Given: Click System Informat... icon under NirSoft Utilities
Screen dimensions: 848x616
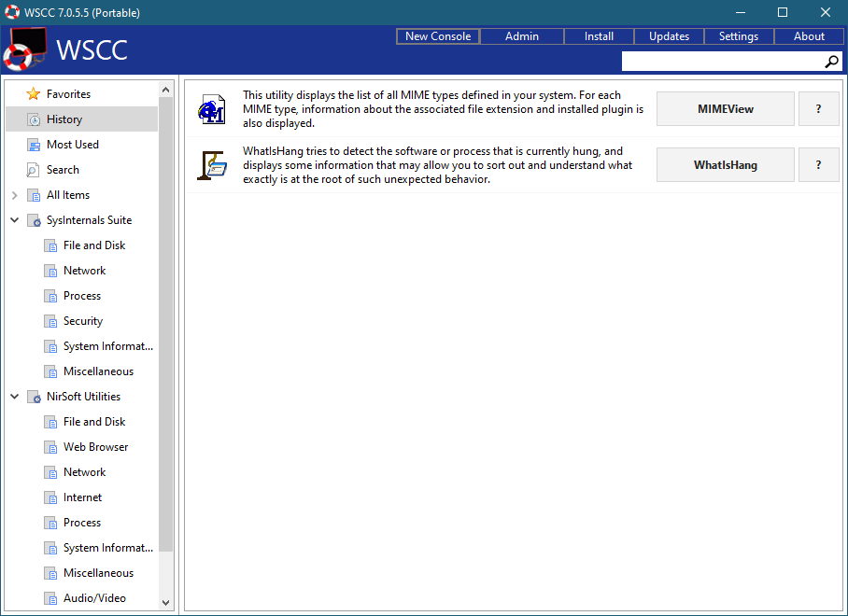Looking at the screenshot, I should tap(50, 548).
